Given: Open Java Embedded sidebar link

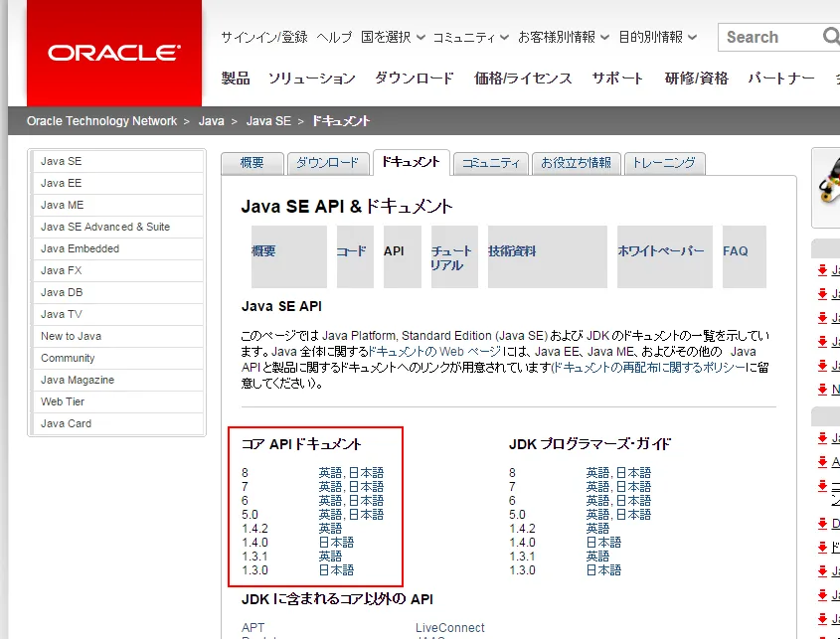Looking at the screenshot, I should click(x=117, y=249).
